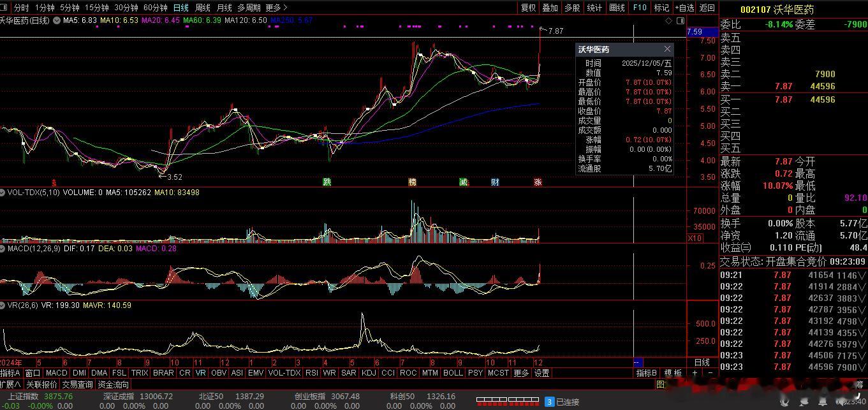This screenshot has height=410, width=868.
Task: Click the 多股 multi-stock button
Action: point(572,8)
